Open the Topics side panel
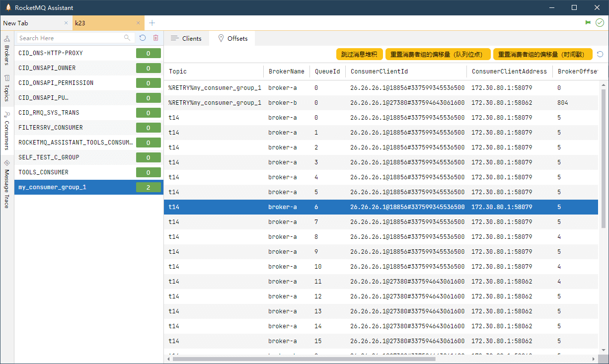The image size is (609, 364). click(7, 88)
